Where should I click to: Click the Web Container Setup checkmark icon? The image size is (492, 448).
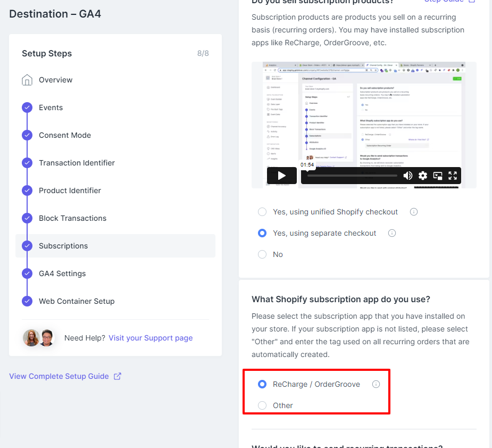coord(27,301)
